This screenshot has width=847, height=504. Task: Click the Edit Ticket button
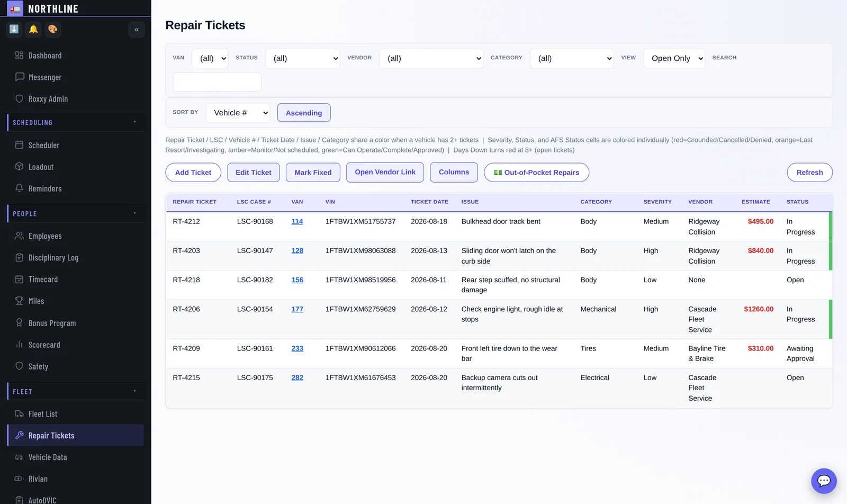pyautogui.click(x=254, y=173)
